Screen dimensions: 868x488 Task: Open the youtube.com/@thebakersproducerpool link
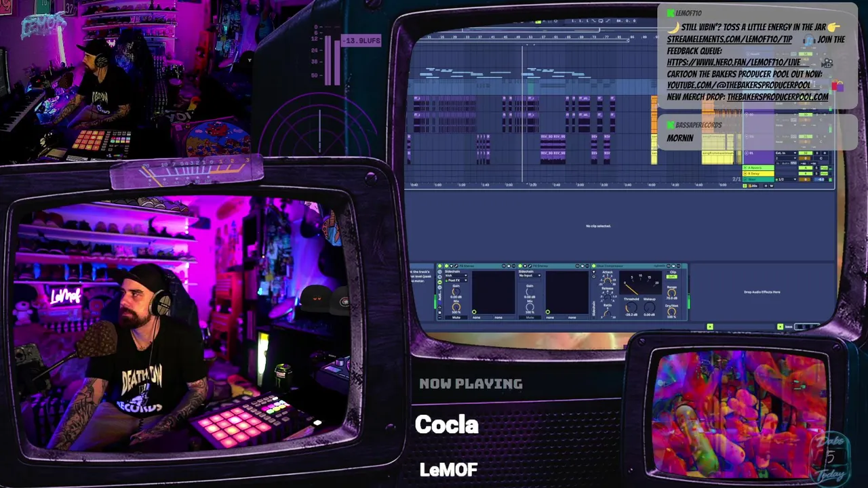(x=738, y=85)
